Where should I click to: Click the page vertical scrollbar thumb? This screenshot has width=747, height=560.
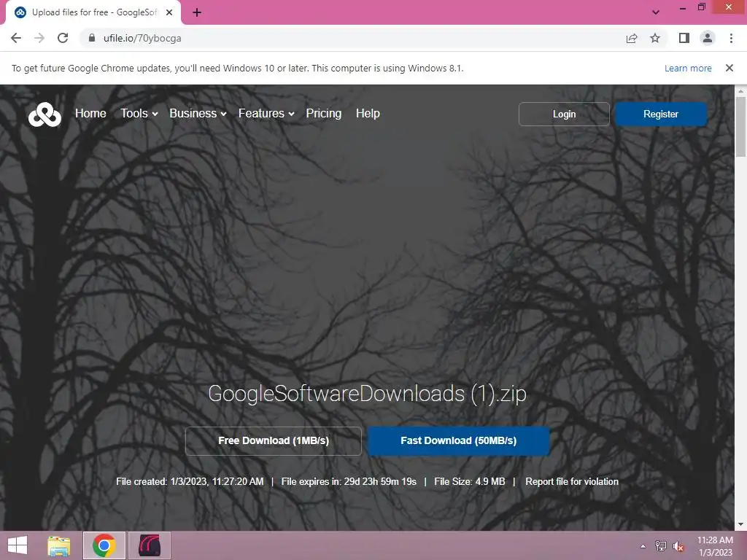pos(740,126)
